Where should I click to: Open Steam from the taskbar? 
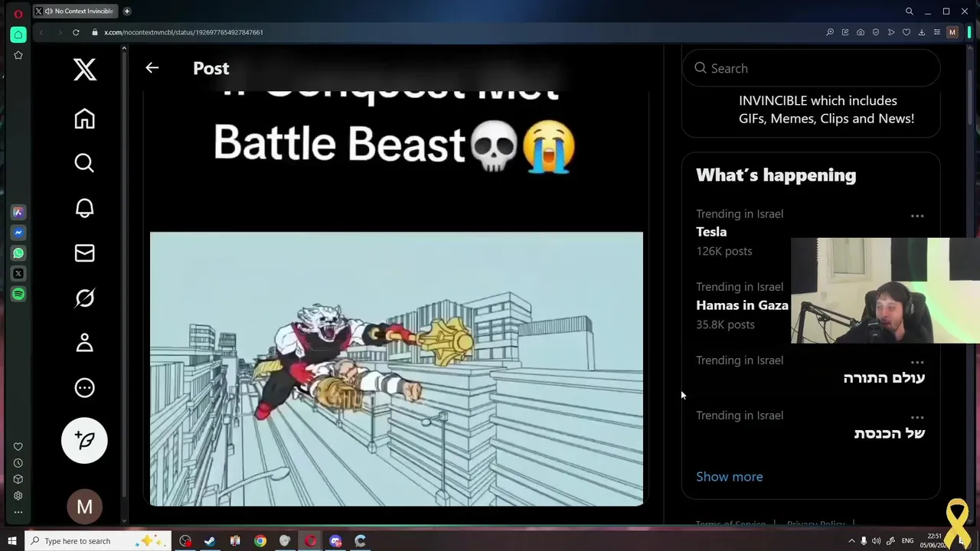[210, 541]
